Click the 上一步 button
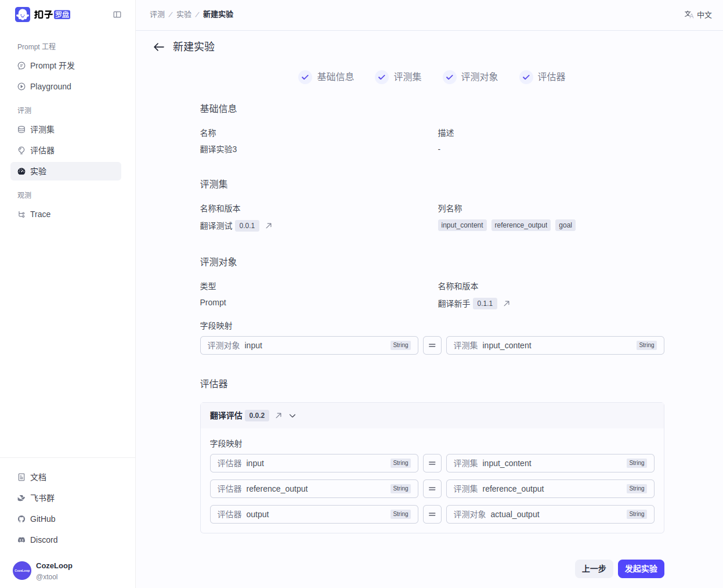Image resolution: width=723 pixels, height=588 pixels. tap(594, 569)
